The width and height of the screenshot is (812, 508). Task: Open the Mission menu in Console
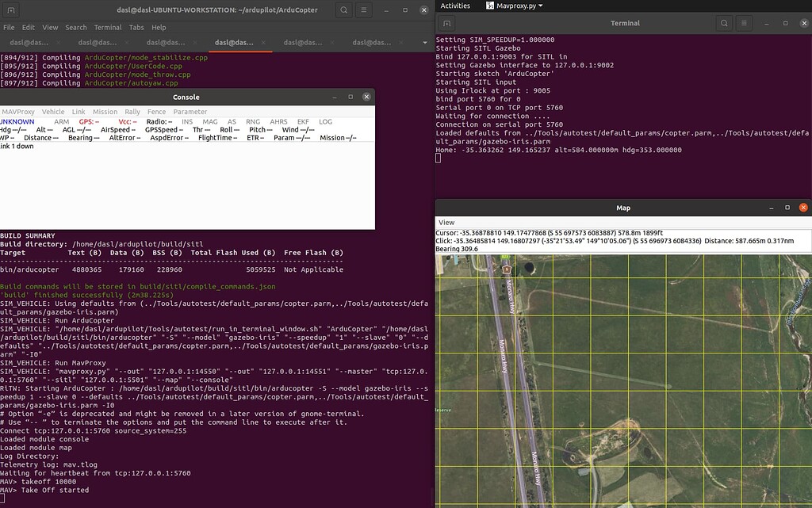pyautogui.click(x=105, y=112)
